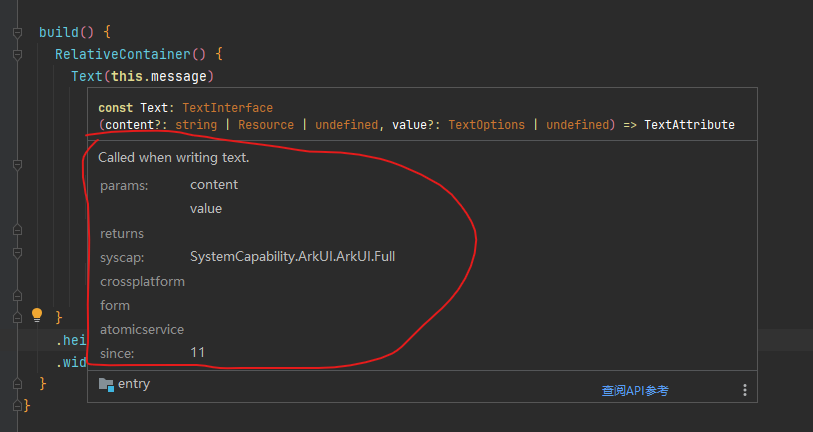Collapse the build() method fold marker

[17, 32]
